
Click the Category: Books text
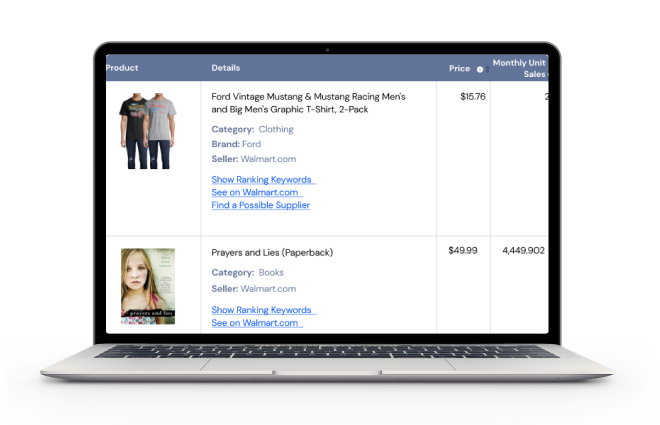(x=248, y=273)
